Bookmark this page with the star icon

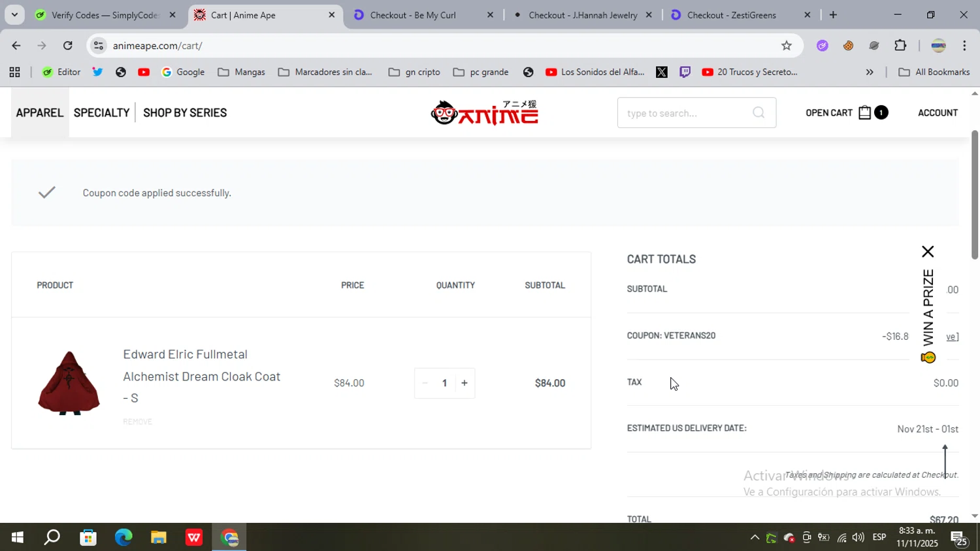786,46
